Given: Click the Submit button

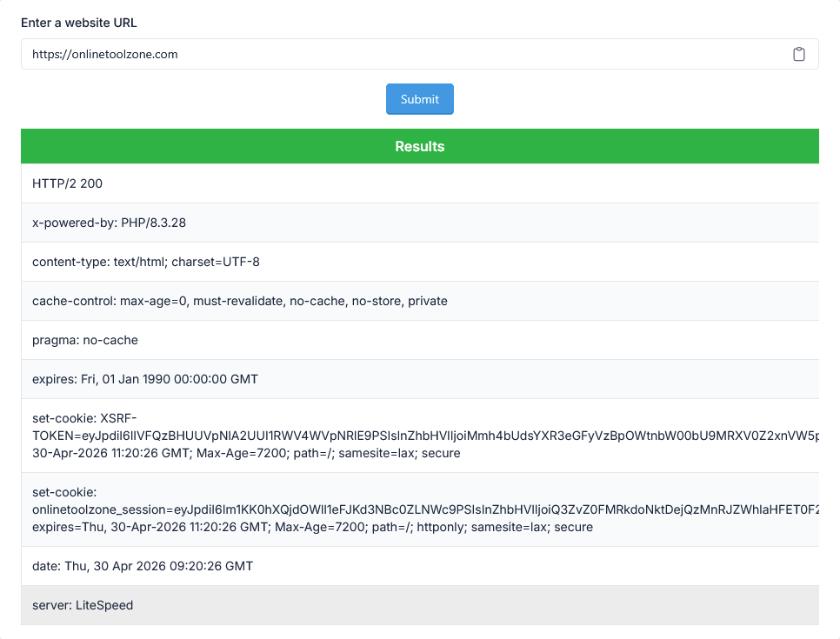Looking at the screenshot, I should (419, 99).
